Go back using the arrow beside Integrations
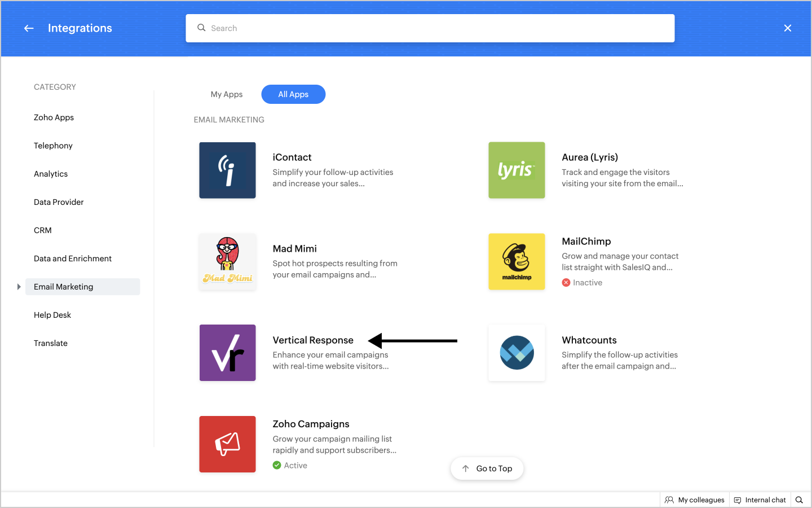Screen dimensions: 812x508 coord(29,28)
